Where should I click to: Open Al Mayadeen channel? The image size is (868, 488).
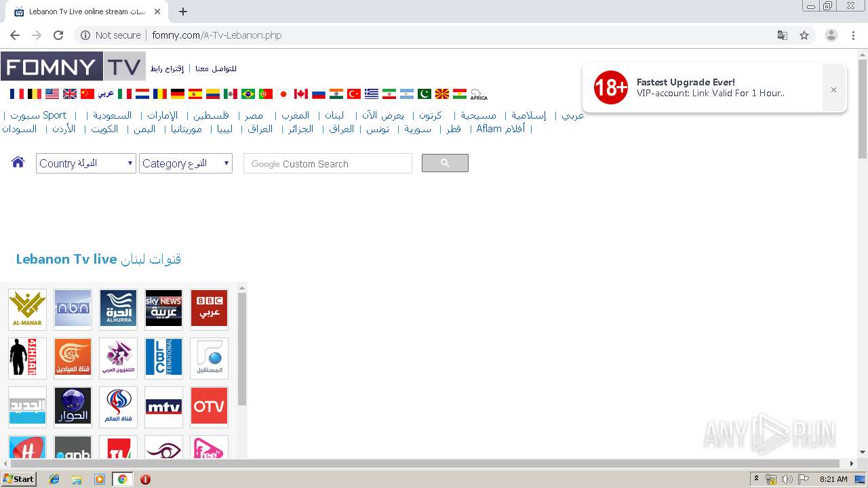click(x=73, y=358)
